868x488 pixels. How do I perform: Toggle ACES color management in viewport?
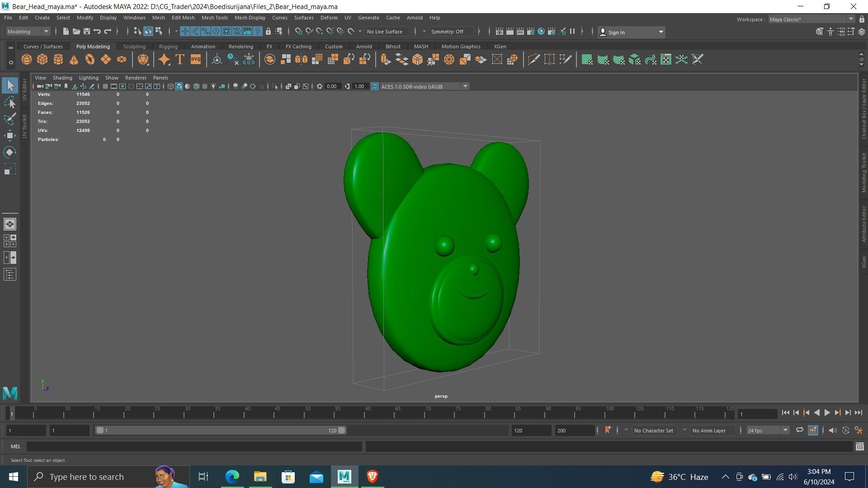[375, 86]
